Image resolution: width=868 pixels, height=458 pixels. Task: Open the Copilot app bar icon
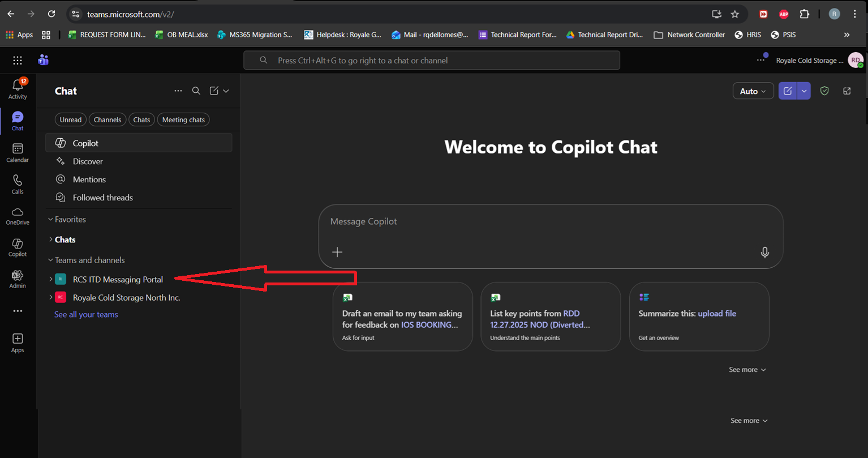(x=18, y=247)
